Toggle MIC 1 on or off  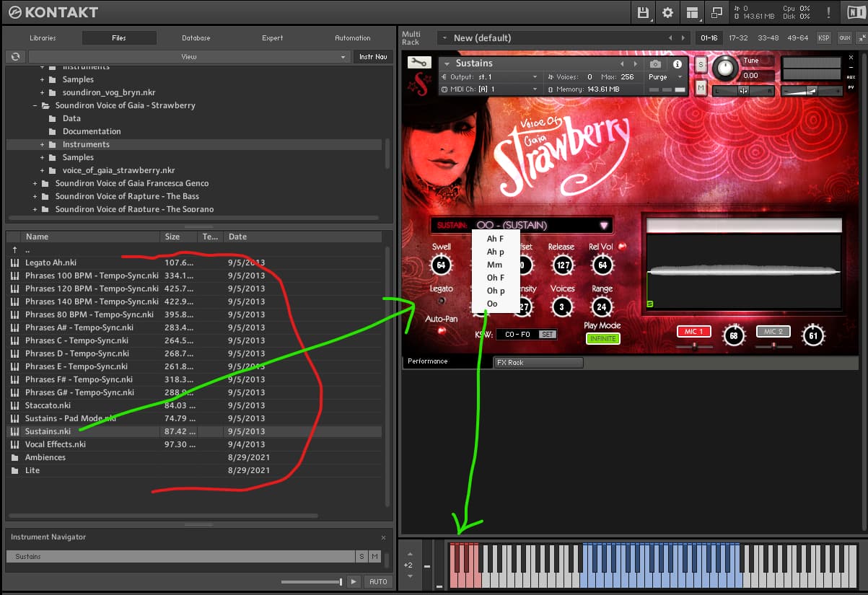point(694,331)
